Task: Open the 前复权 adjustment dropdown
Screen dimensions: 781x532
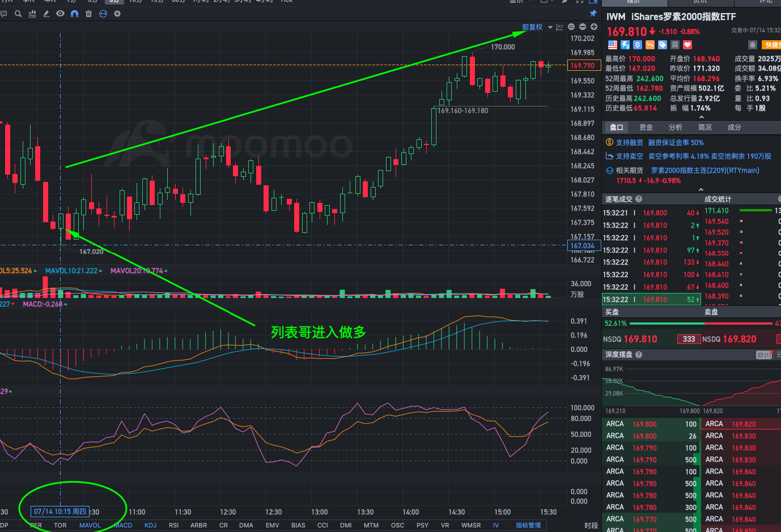Action: pyautogui.click(x=537, y=27)
